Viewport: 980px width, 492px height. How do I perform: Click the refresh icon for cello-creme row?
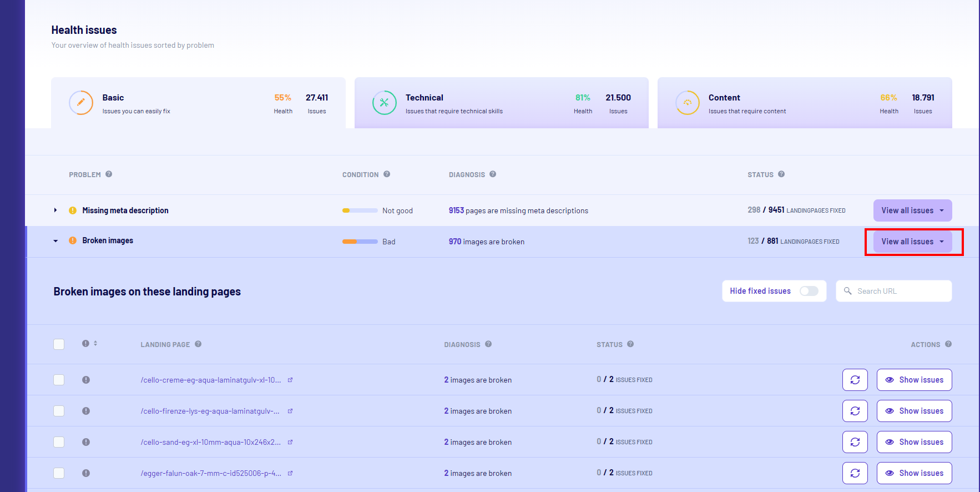pyautogui.click(x=855, y=380)
